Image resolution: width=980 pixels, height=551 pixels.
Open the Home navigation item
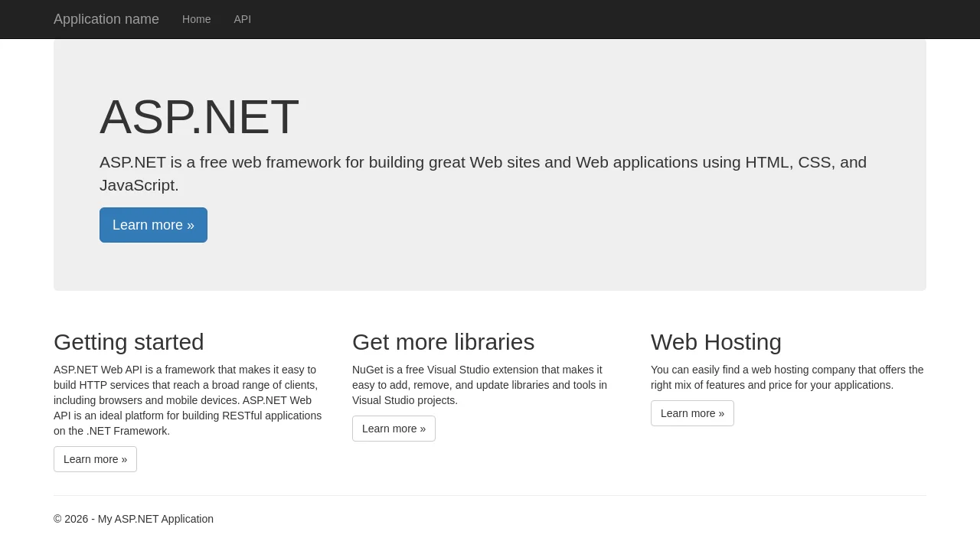196,19
